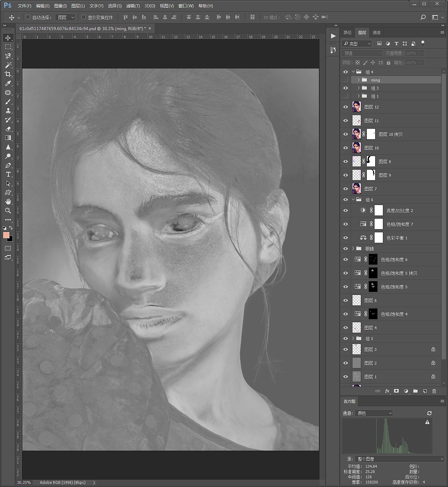Expand the ming group
448x487 pixels.
359,80
